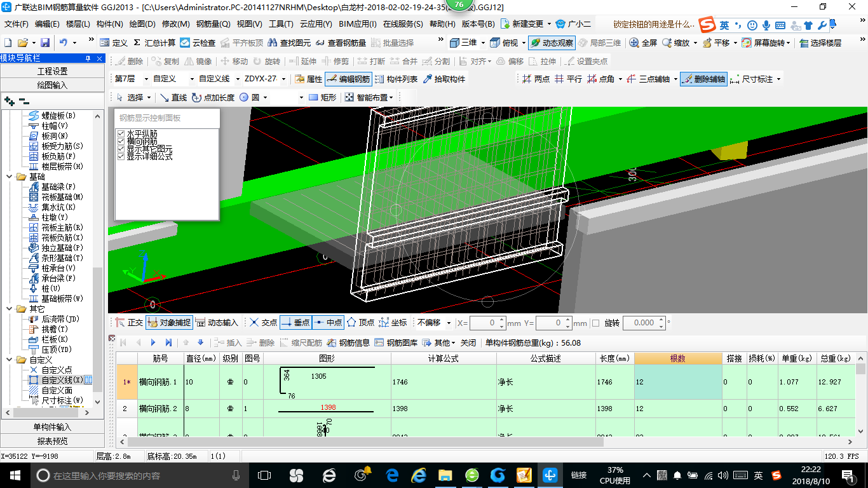Viewport: 868px width, 488px height.
Task: Click 拾取构件 eyedropper tool
Action: 444,79
